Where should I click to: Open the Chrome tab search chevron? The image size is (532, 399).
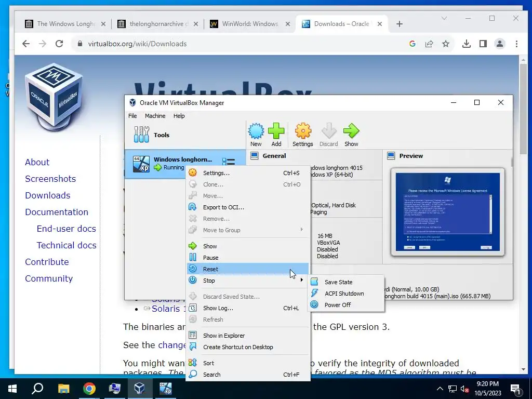coord(444,18)
